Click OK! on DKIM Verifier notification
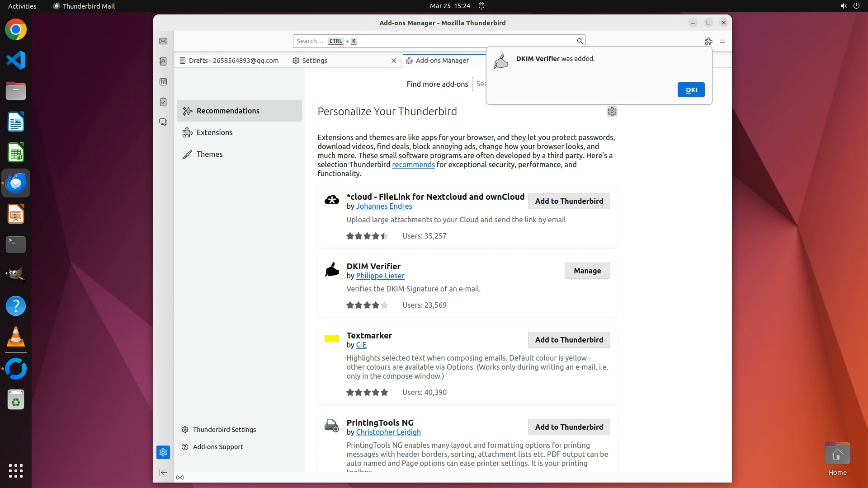The width and height of the screenshot is (868, 488). 691,90
